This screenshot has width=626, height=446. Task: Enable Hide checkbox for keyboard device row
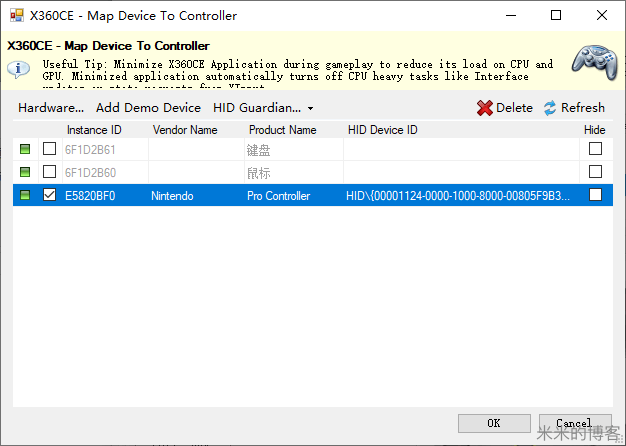pyautogui.click(x=595, y=150)
